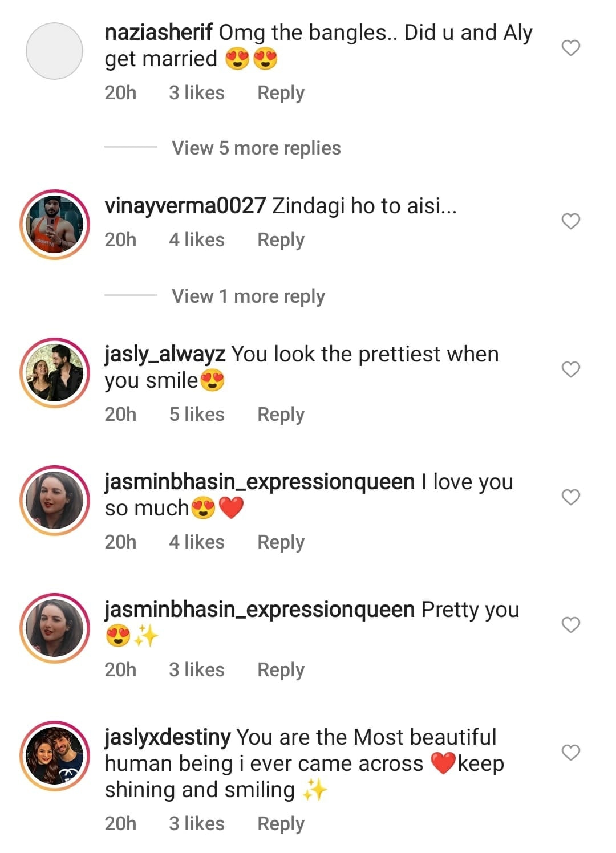Heart the 'Pretty you' comment
Screen dimensions: 616x853
(x=570, y=625)
